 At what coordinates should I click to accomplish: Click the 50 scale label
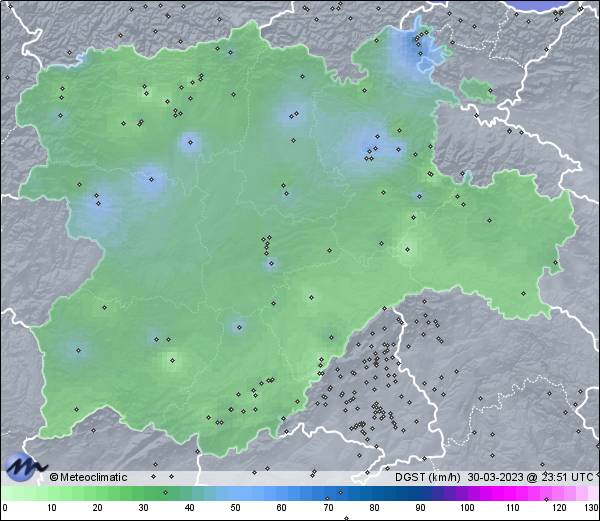point(236,508)
